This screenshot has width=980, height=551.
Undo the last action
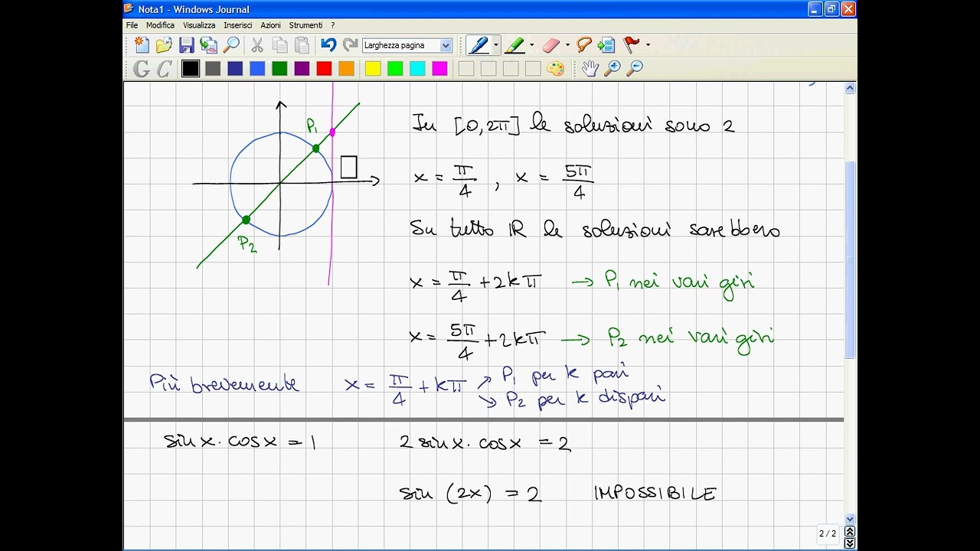click(x=328, y=45)
